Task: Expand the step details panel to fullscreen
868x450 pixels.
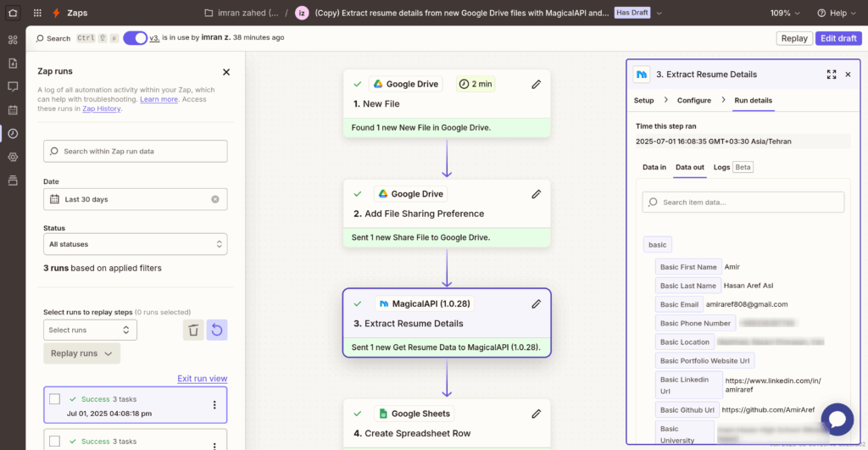Action: (832, 75)
